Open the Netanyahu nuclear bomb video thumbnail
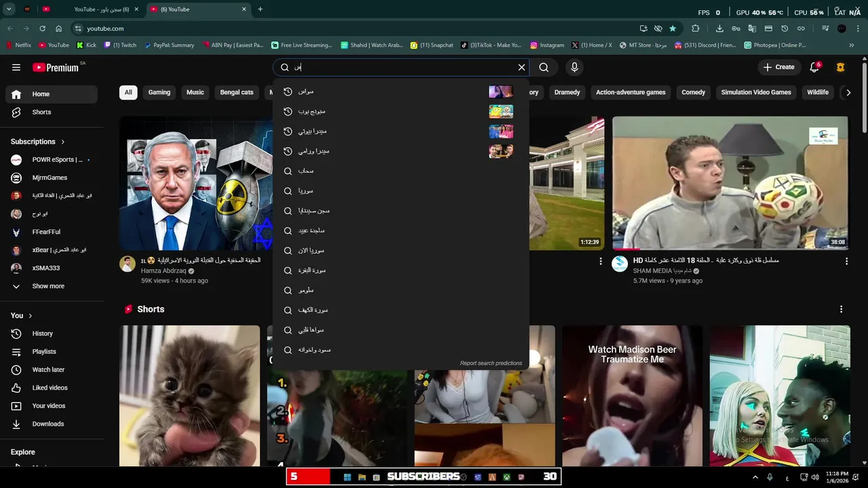The width and height of the screenshot is (868, 488). (196, 183)
